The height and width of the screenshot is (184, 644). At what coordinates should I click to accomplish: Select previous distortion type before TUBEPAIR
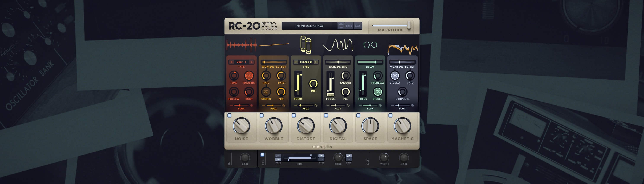[x=296, y=62]
